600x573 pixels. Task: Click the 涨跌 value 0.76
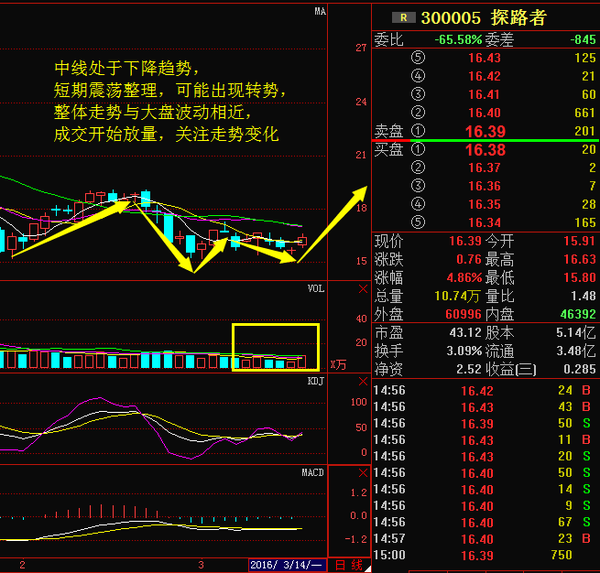tap(469, 259)
